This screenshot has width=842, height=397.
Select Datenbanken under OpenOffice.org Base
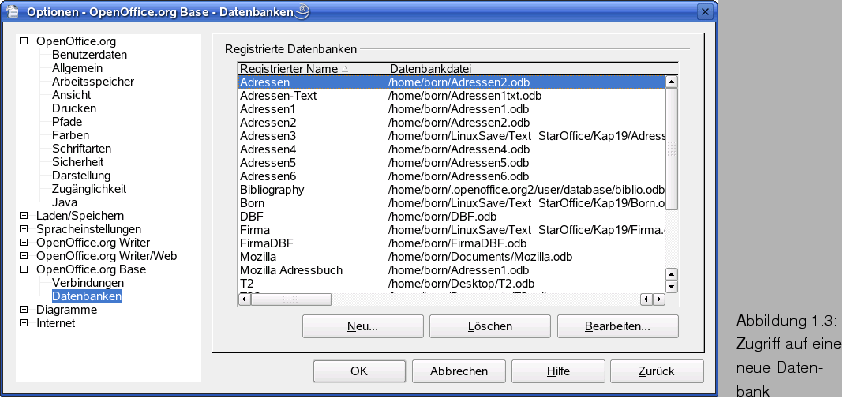click(87, 296)
